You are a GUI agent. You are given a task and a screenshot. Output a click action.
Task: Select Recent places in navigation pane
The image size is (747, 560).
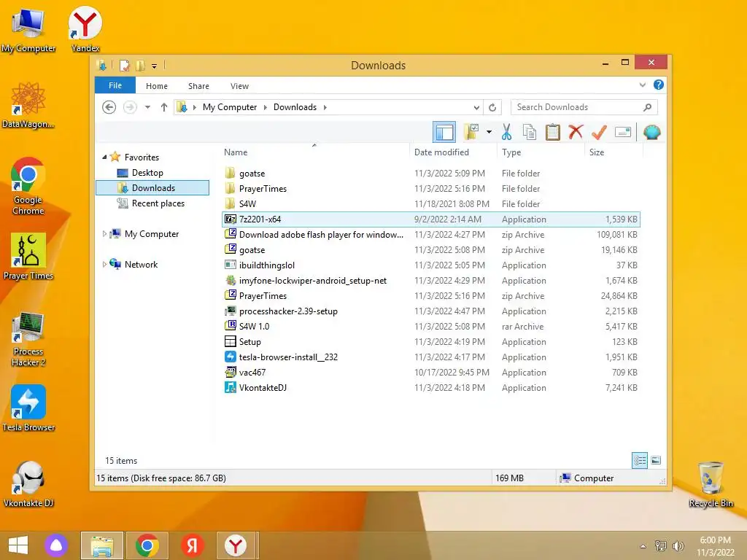pos(158,203)
